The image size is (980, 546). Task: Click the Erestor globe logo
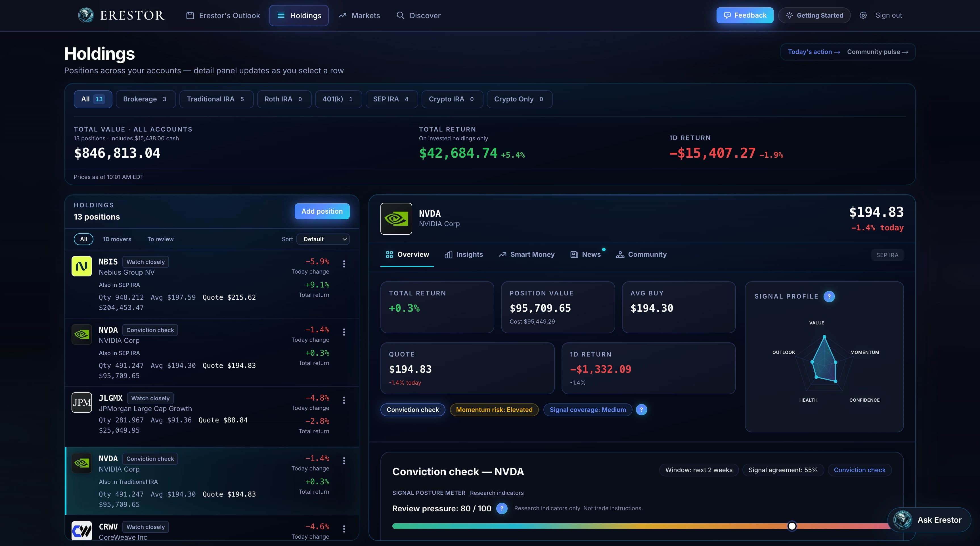click(86, 15)
